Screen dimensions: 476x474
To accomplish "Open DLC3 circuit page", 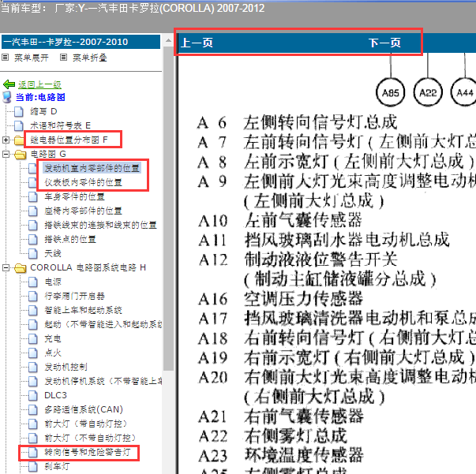I will (55, 395).
